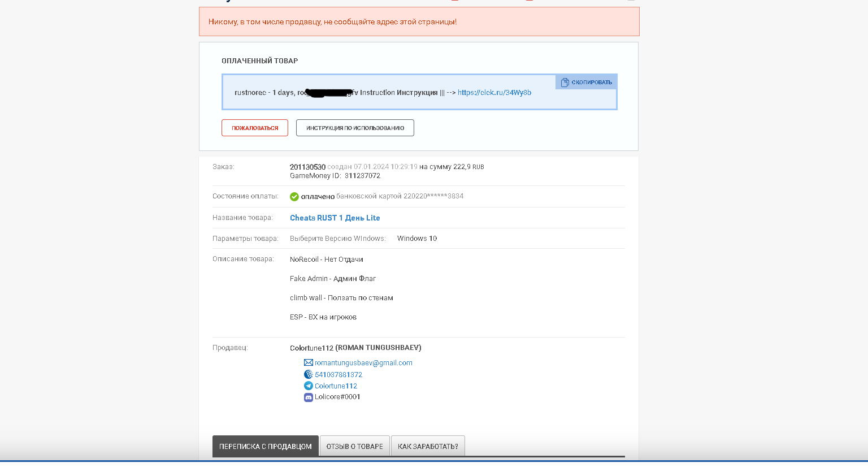Click the WebMoney globe icon
868x471 pixels.
click(309, 374)
